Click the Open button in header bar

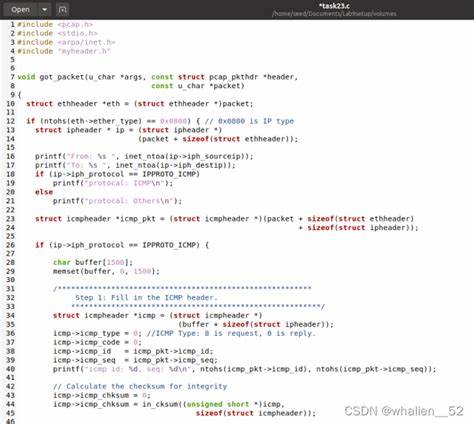tap(20, 10)
